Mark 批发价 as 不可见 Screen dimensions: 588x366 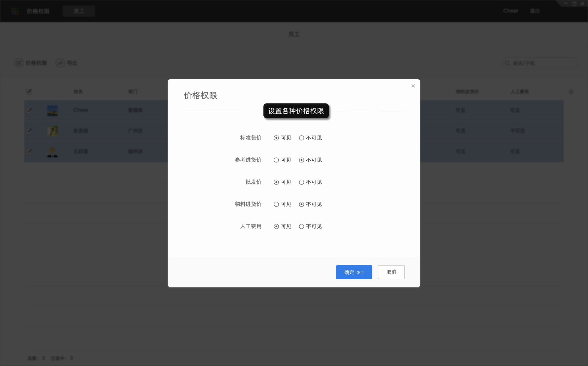point(301,182)
